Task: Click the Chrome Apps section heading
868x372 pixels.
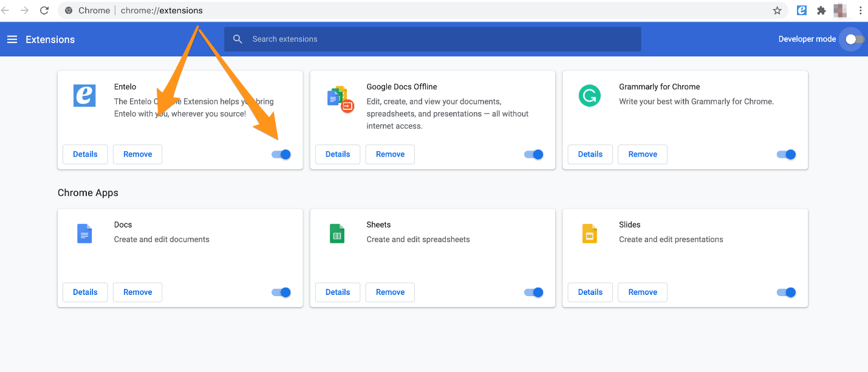Action: (x=88, y=193)
